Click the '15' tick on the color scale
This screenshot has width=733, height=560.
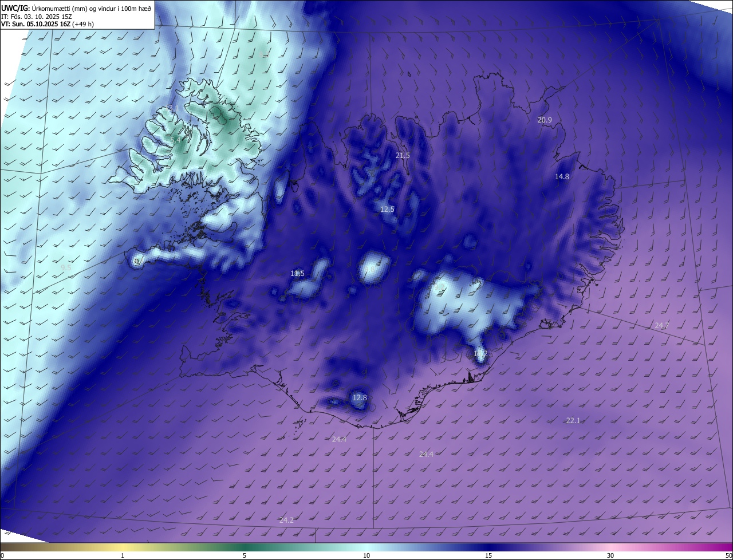pyautogui.click(x=488, y=556)
